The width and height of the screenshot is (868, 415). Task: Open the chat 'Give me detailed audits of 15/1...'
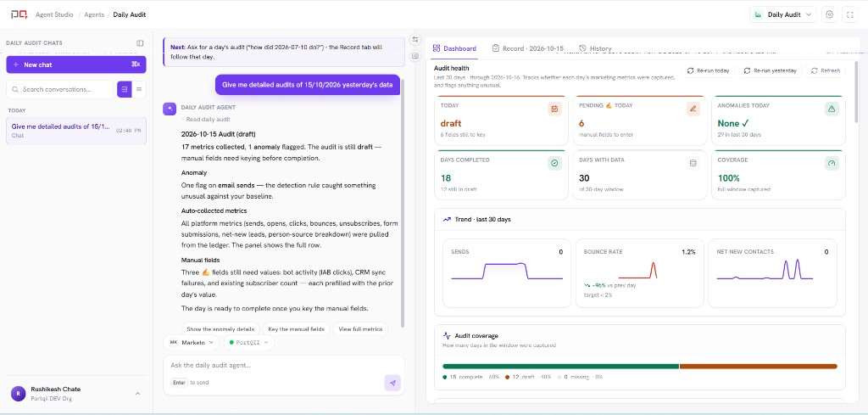(76, 131)
